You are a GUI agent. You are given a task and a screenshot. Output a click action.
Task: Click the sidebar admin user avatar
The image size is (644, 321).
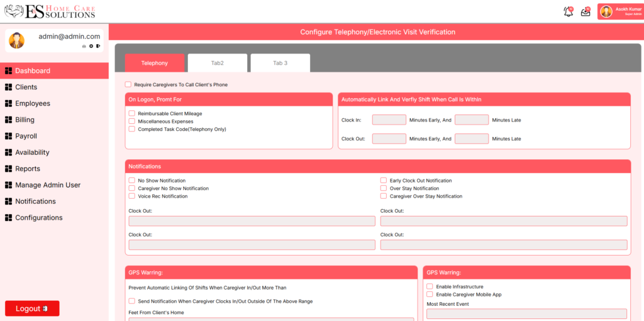tap(17, 40)
